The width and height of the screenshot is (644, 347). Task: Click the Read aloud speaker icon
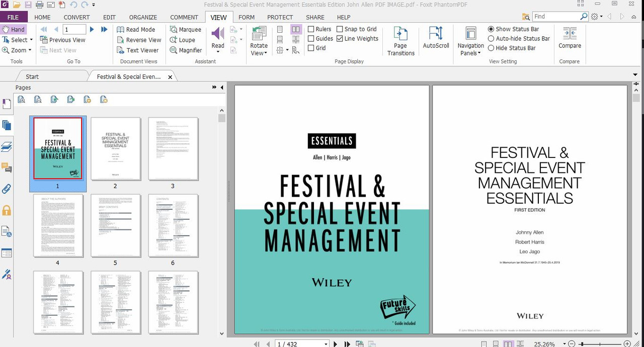(218, 34)
